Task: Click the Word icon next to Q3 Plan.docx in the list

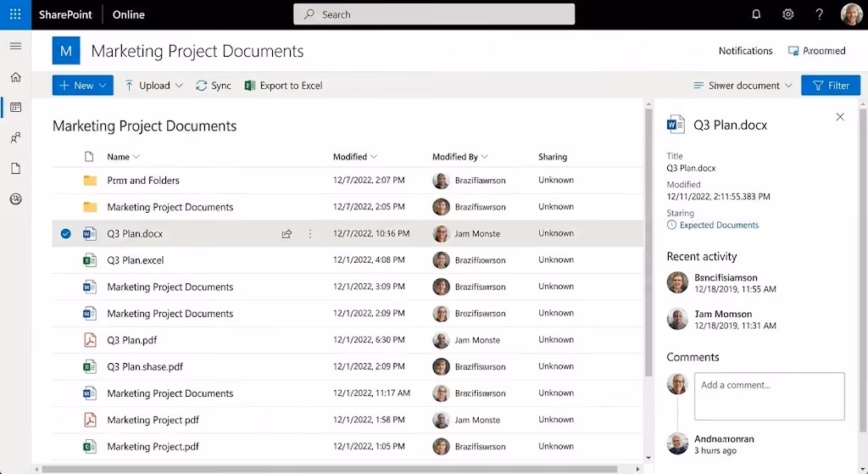Action: 89,234
